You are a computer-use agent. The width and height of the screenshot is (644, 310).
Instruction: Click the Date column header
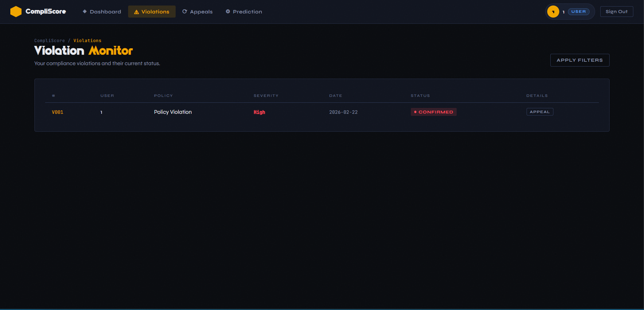point(335,96)
